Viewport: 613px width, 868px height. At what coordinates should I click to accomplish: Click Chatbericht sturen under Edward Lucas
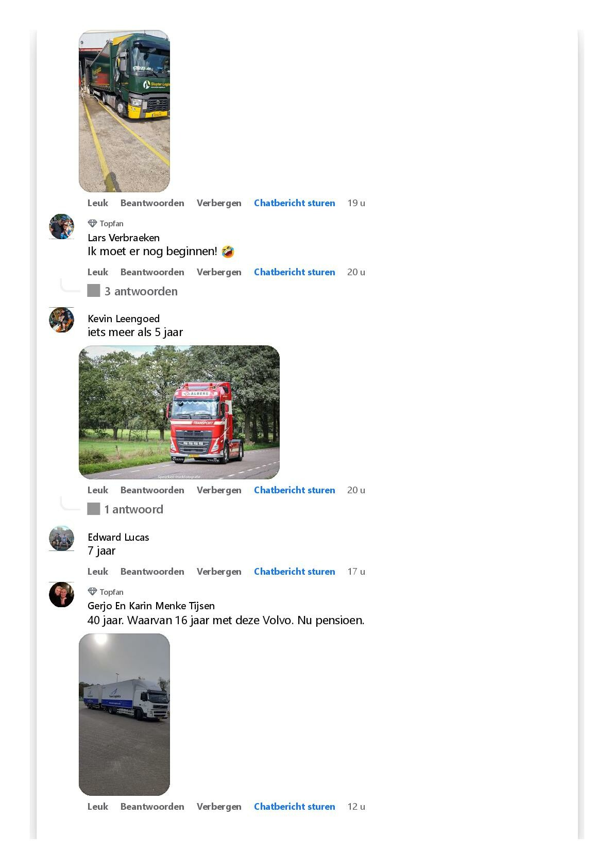(x=294, y=571)
